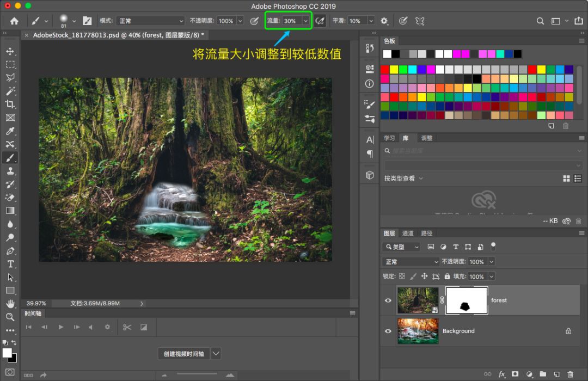Hide the Background layer visibility eye
588x381 pixels.
click(388, 331)
